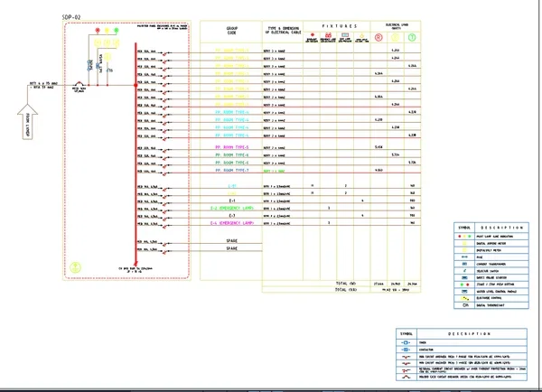Click the red downlight fixture symbol in table header
Image resolution: width=542 pixels, height=392 pixels.
313,35
